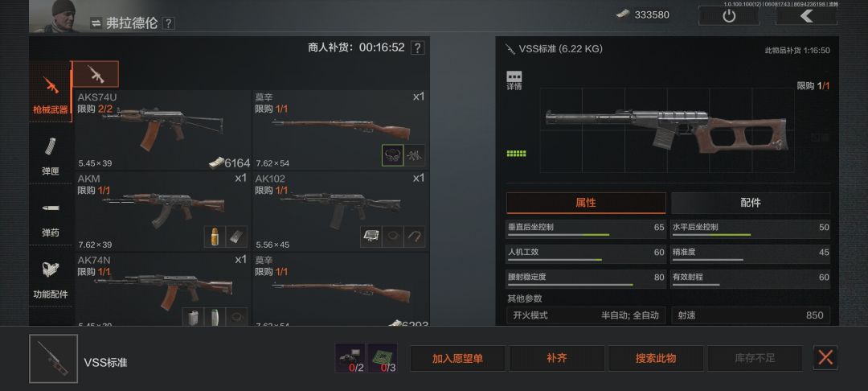Click the 垂直后坐控制 stat bar

586,229
